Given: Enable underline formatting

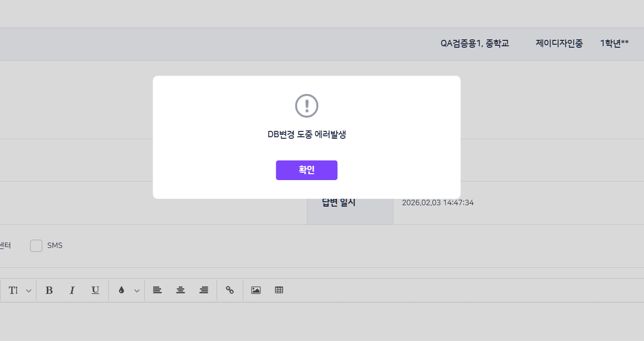Looking at the screenshot, I should [x=95, y=290].
